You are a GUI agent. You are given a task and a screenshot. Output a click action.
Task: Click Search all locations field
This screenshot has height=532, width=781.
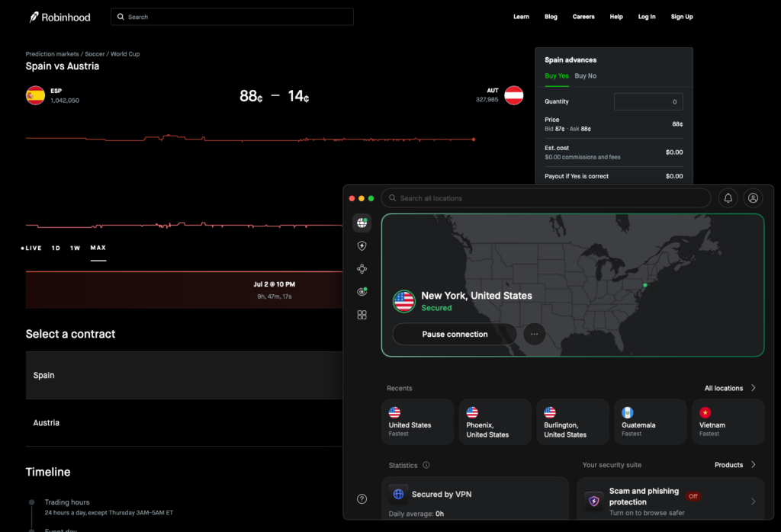pyautogui.click(x=546, y=198)
